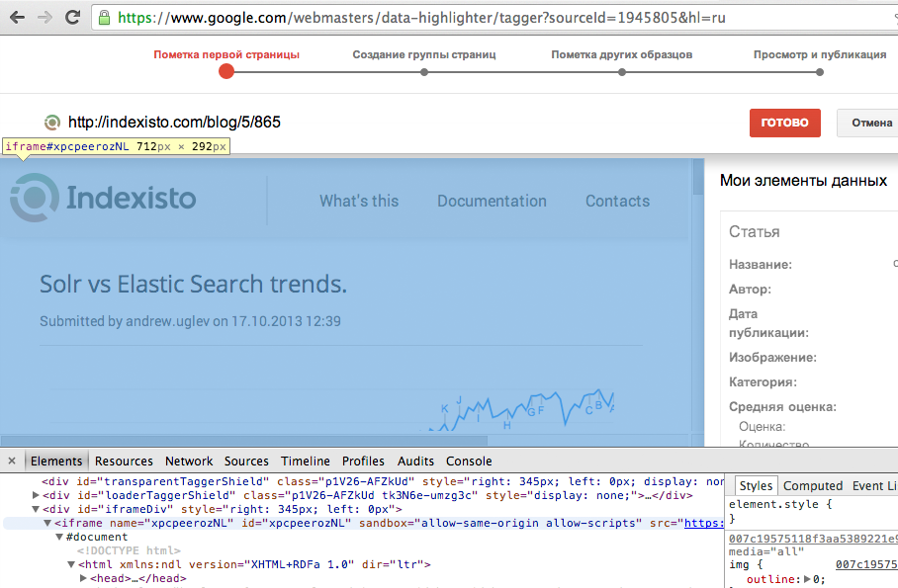Screen dimensions: 898x588
Task: Collapse the html xmlns:ndl node
Action: (x=71, y=564)
